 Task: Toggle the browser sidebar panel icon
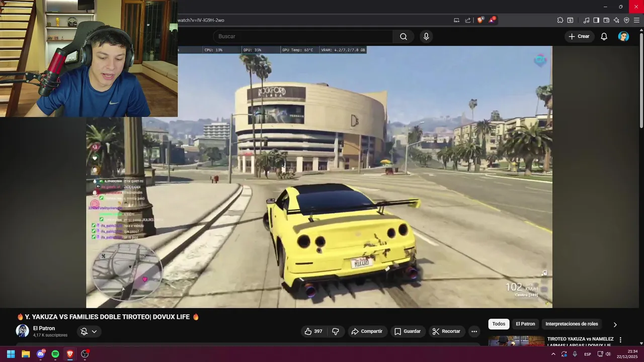(596, 20)
